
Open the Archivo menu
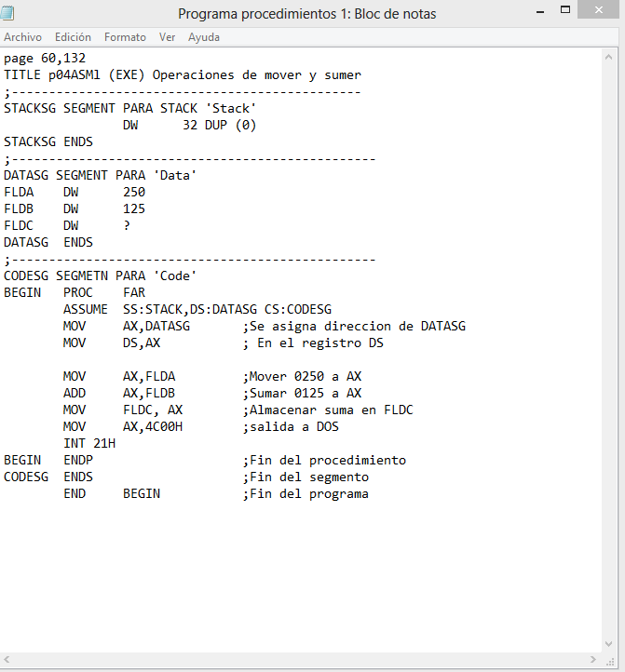[22, 37]
